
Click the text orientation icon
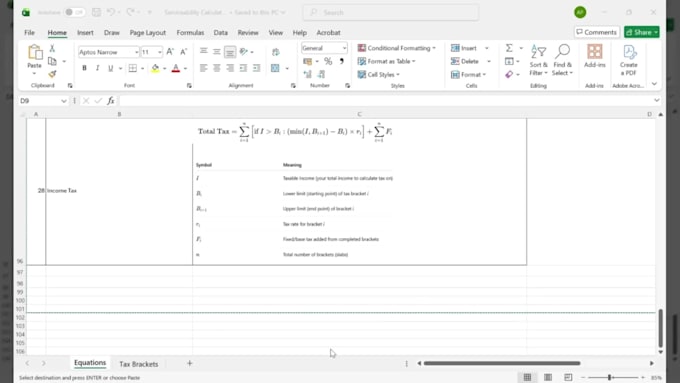244,52
